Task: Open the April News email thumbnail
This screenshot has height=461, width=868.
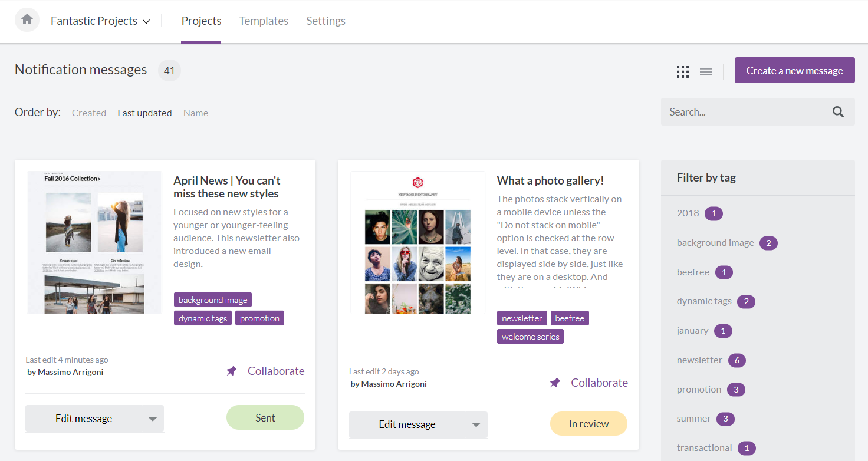Action: pyautogui.click(x=94, y=242)
